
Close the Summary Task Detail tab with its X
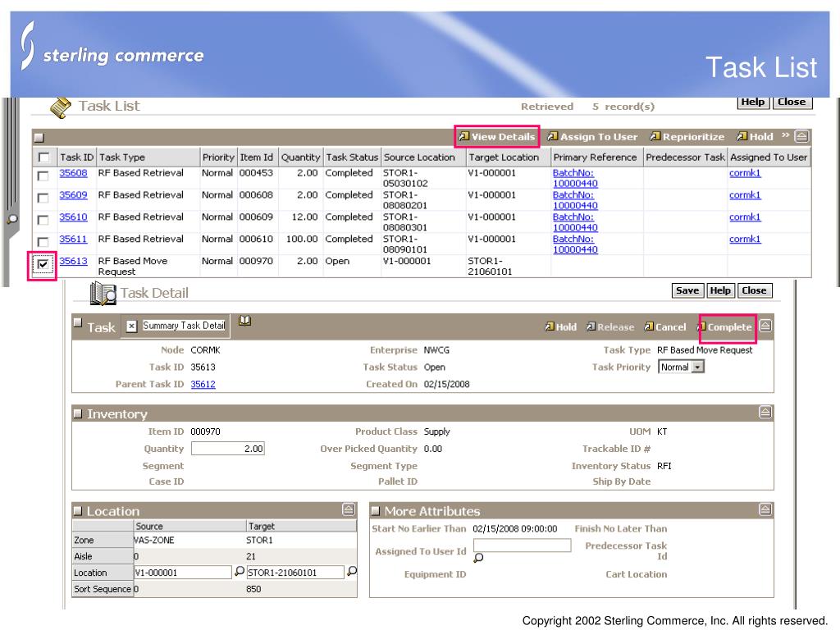point(132,326)
